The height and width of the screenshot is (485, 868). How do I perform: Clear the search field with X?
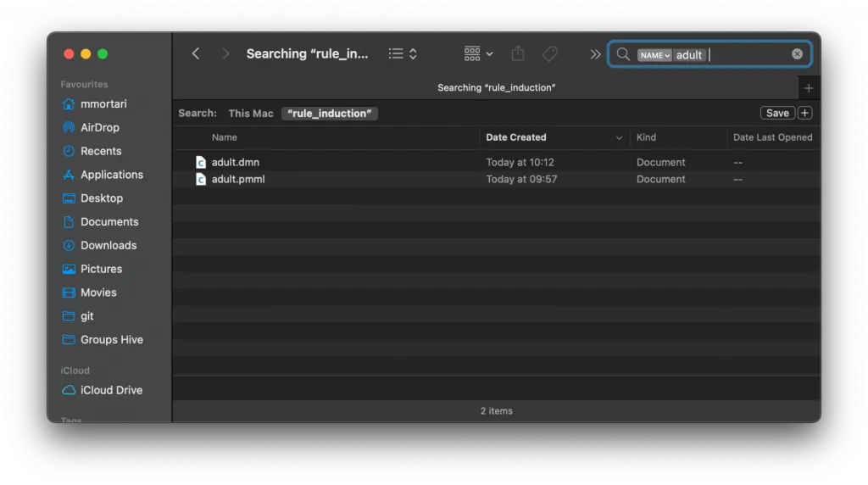pos(797,53)
